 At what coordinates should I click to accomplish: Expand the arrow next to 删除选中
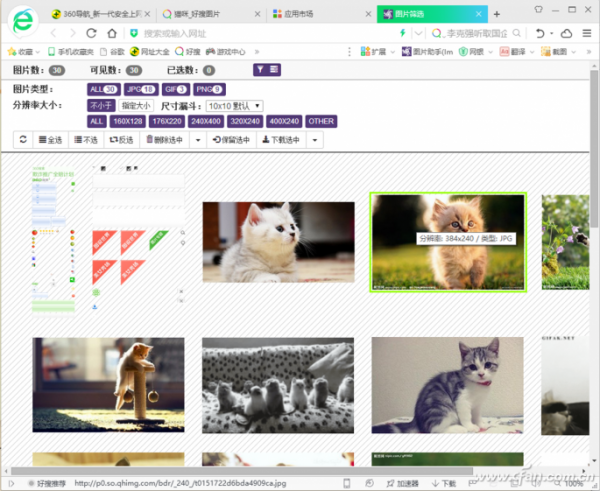[x=197, y=140]
